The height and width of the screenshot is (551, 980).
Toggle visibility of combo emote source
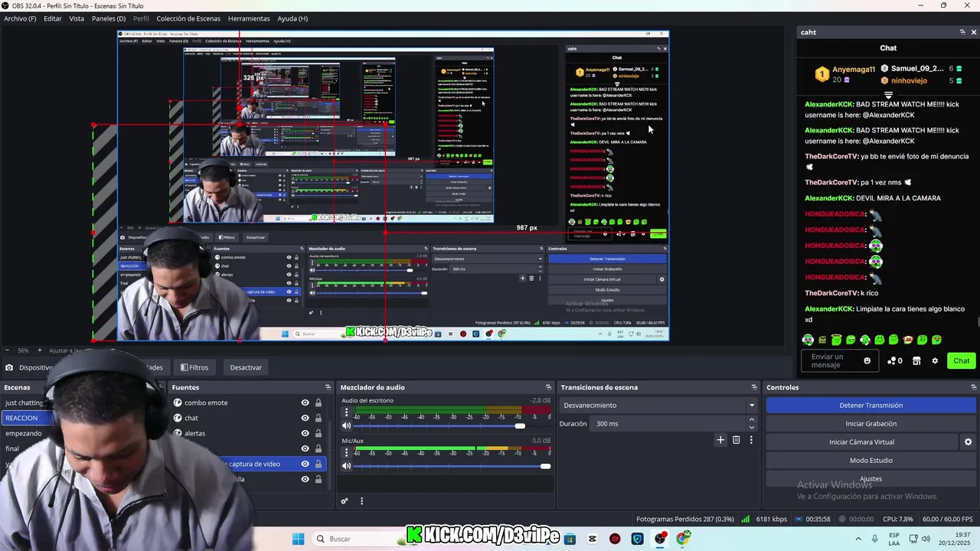(305, 403)
